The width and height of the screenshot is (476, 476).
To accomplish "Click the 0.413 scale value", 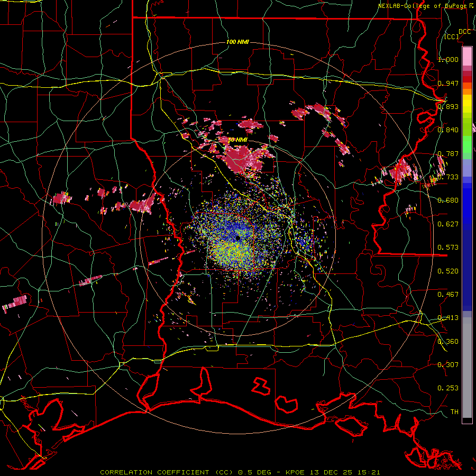I will pyautogui.click(x=448, y=318).
